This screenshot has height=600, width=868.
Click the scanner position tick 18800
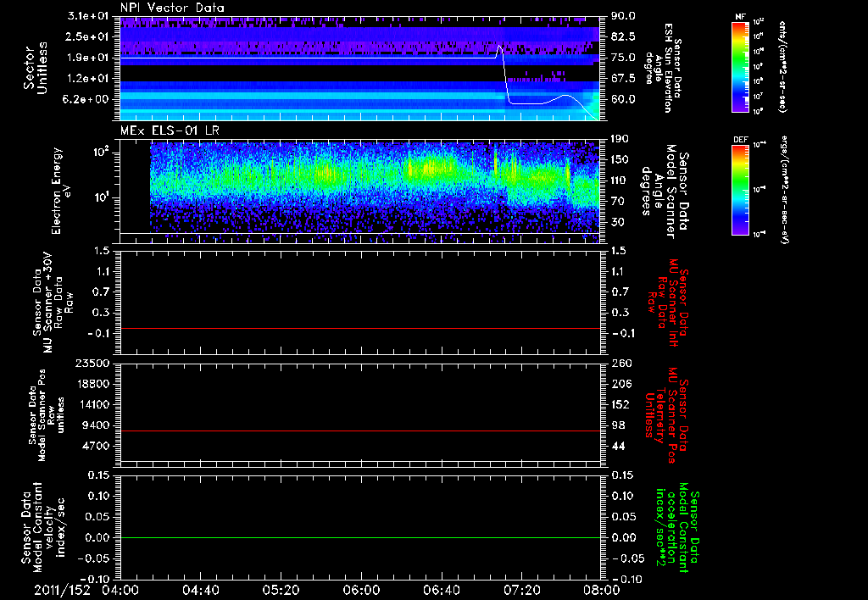pyautogui.click(x=93, y=384)
